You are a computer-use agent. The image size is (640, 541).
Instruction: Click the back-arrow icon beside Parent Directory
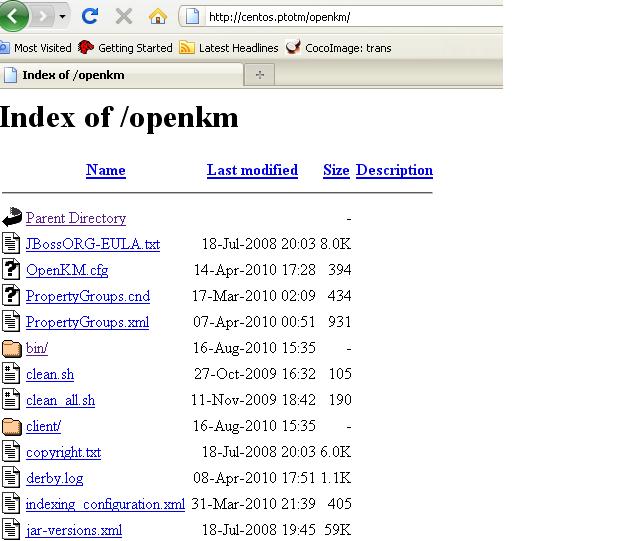[12, 217]
